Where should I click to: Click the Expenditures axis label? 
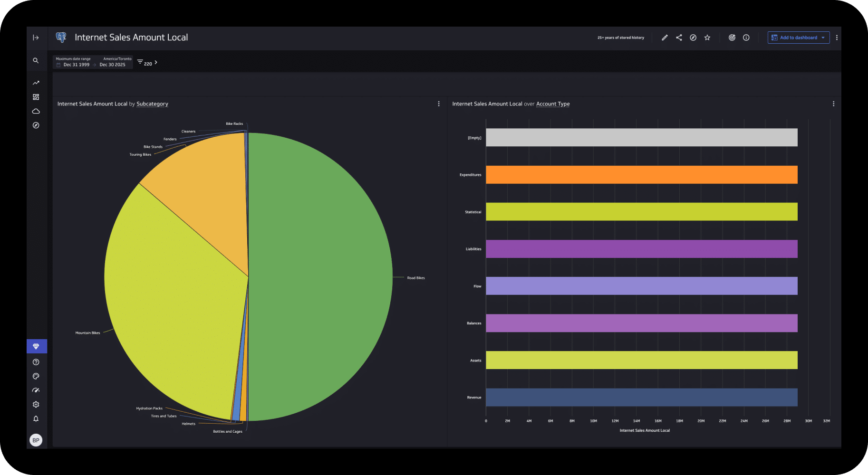tap(470, 175)
